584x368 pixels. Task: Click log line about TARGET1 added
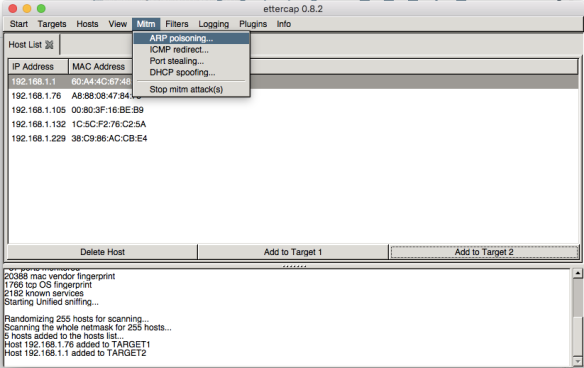tap(77, 344)
